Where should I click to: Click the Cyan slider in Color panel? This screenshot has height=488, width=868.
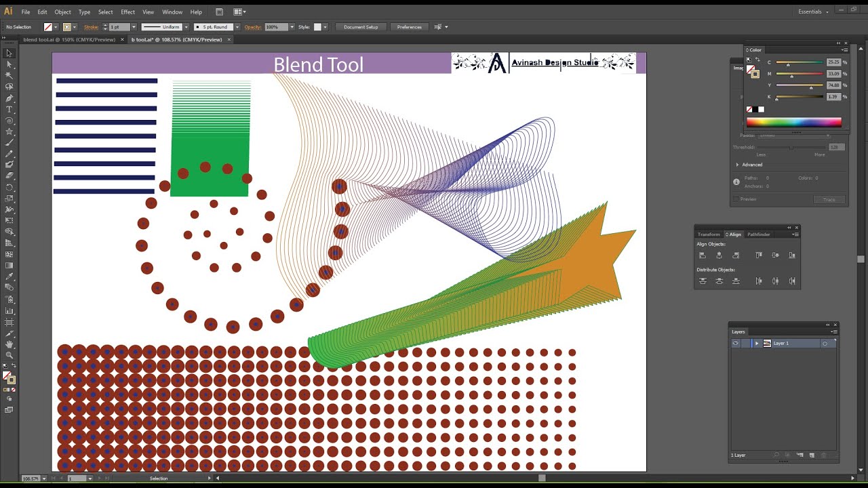[x=800, y=63]
